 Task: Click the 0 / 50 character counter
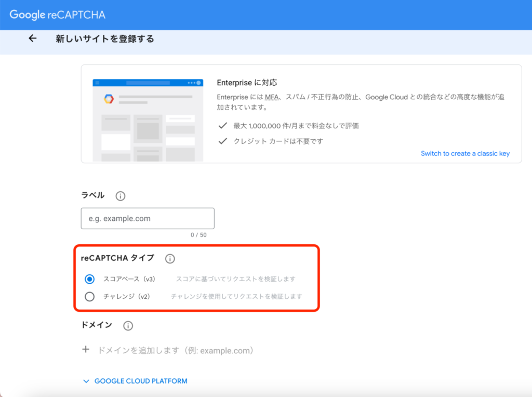click(198, 235)
